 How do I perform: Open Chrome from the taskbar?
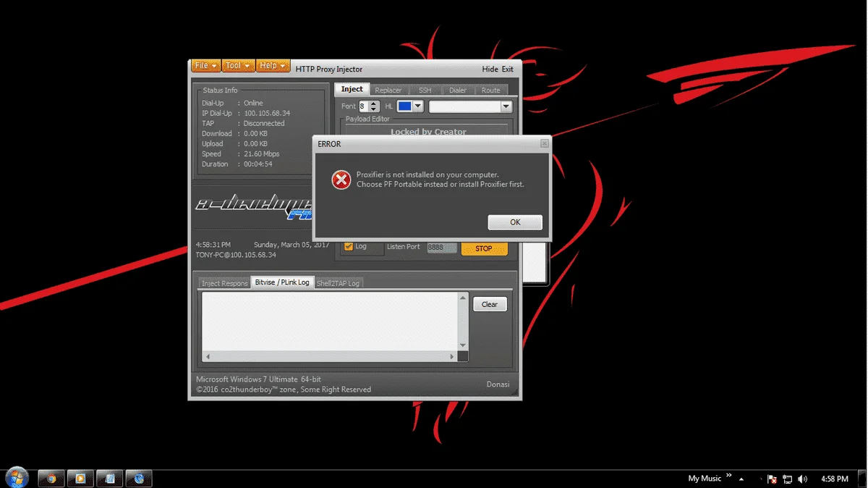coord(51,479)
